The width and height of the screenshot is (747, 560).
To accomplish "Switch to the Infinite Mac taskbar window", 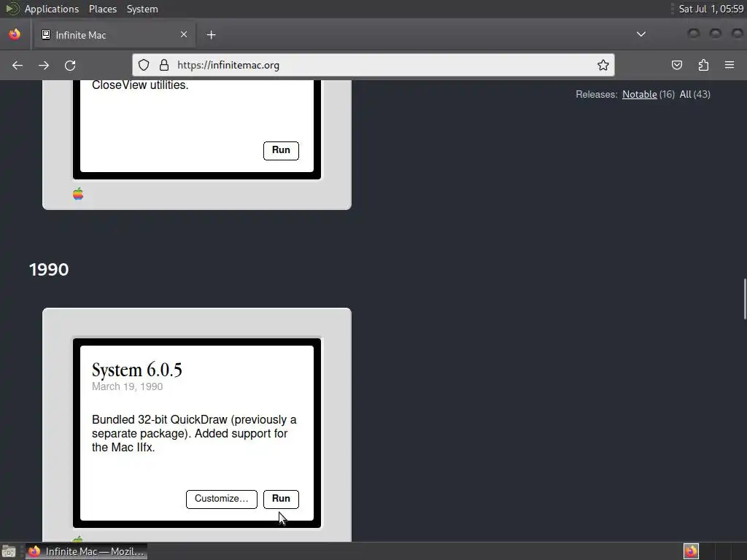I will 86,551.
